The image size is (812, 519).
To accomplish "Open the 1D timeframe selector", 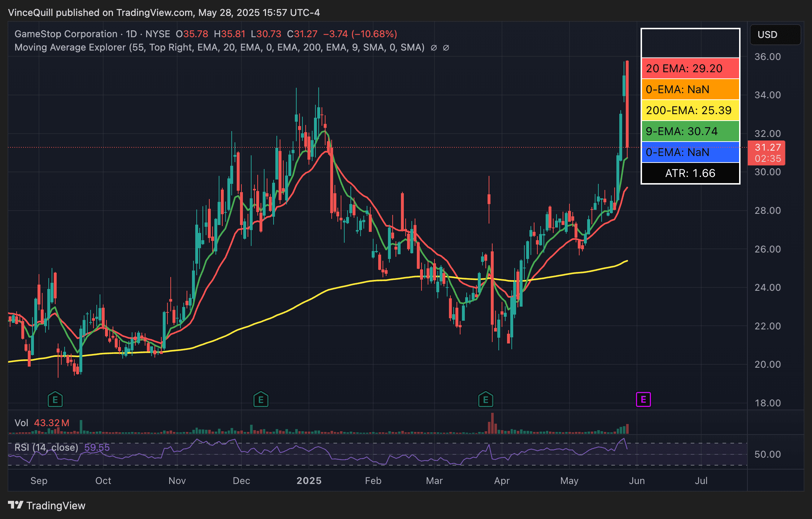I will (x=131, y=34).
